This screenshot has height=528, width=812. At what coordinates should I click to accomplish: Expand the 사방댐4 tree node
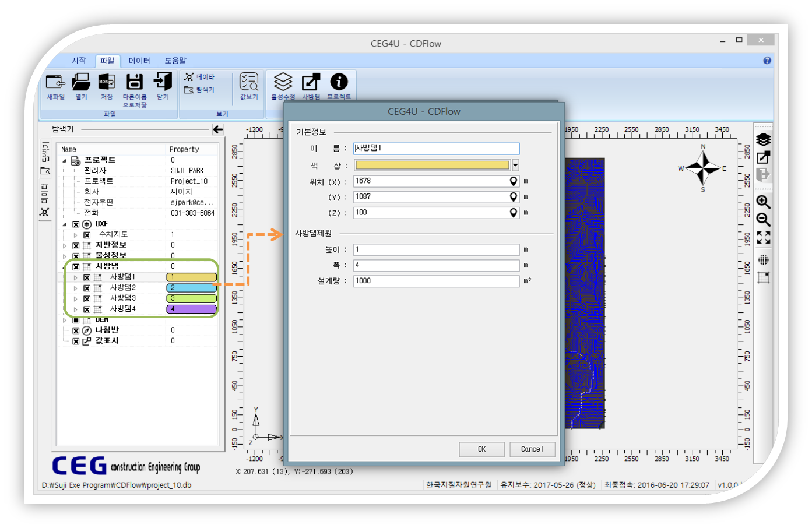coord(75,309)
